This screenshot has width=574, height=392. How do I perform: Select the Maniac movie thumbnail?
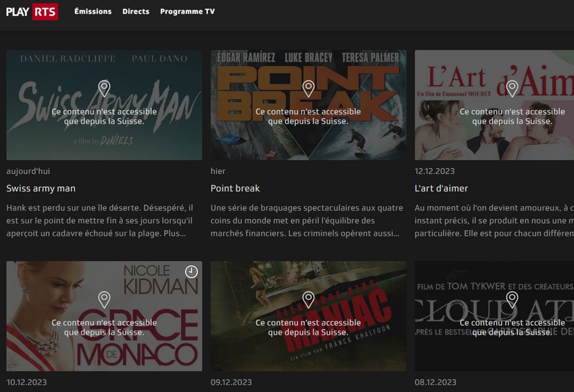308,316
